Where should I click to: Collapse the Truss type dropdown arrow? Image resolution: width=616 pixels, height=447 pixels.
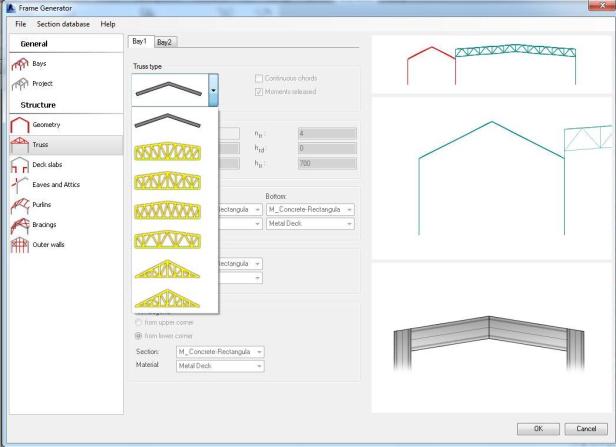(213, 90)
